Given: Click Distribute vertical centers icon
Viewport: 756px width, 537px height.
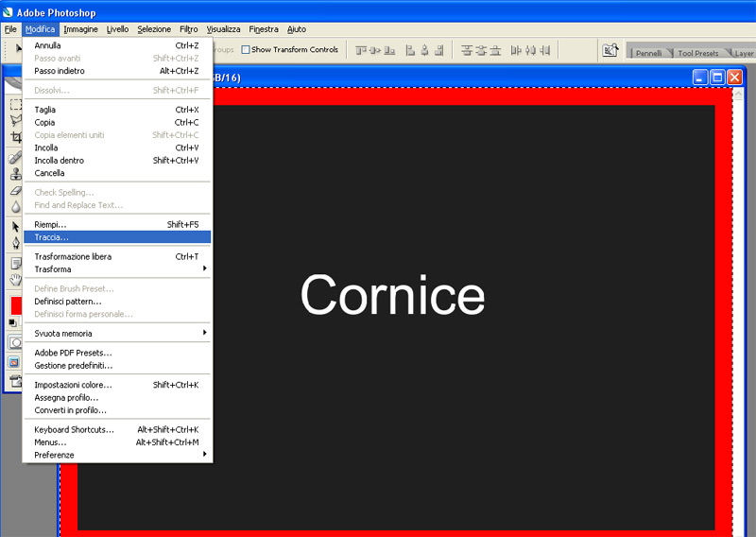Looking at the screenshot, I should coord(481,50).
